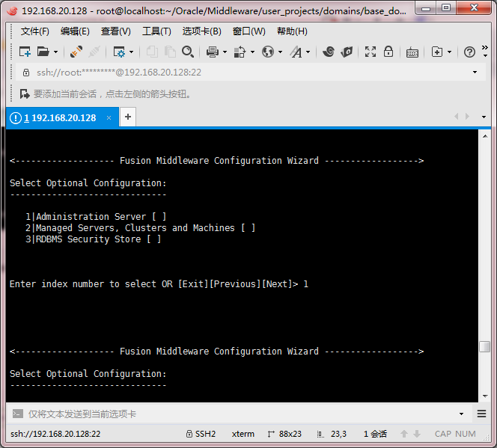Click the tab scroll left arrow

pos(457,117)
